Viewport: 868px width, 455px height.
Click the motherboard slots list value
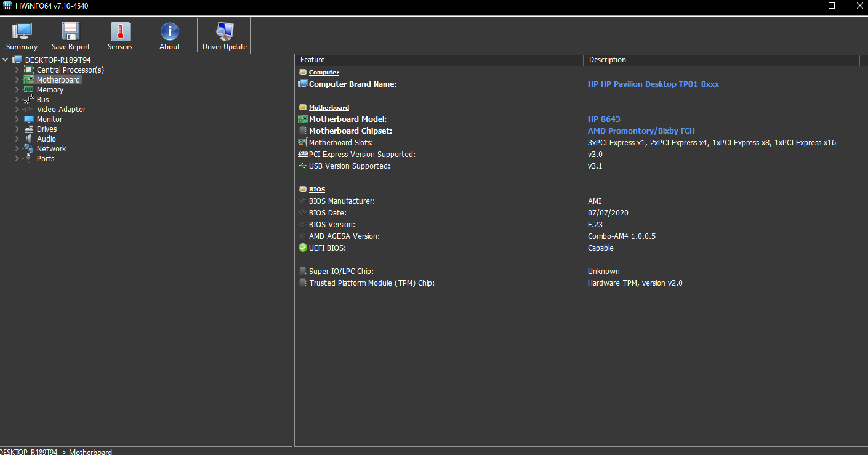pos(712,142)
